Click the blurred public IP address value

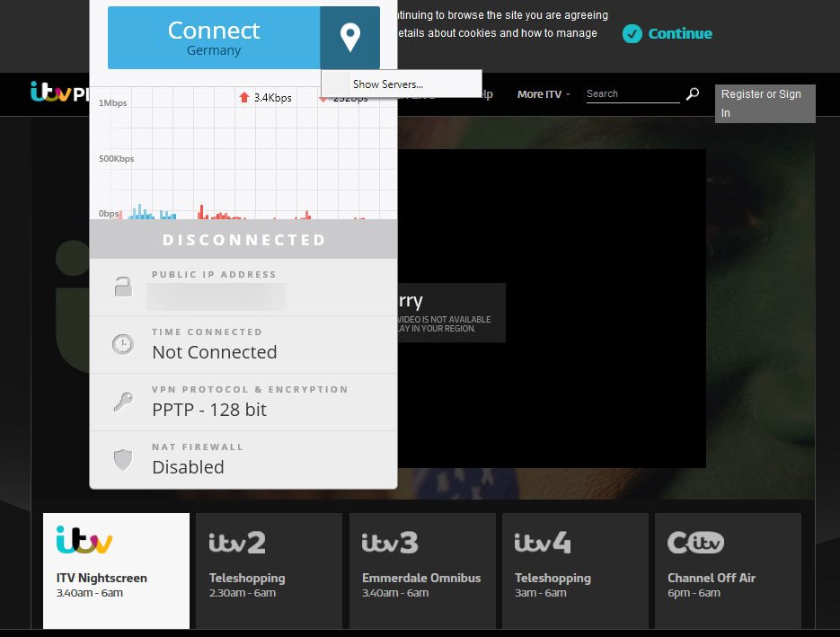point(217,297)
